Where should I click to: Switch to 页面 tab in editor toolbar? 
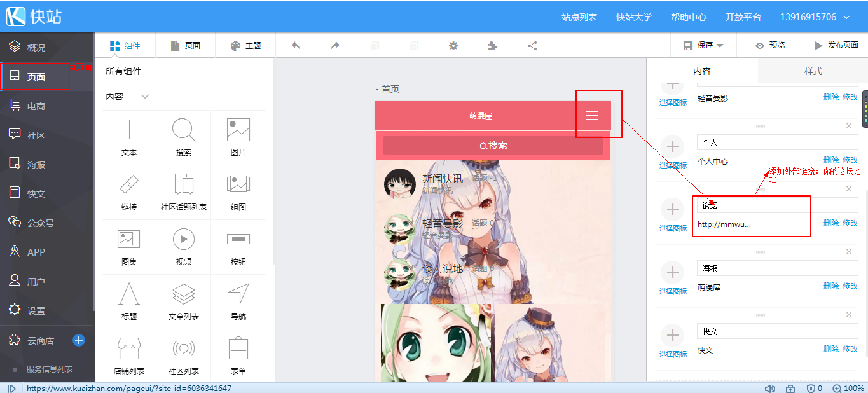(x=186, y=46)
